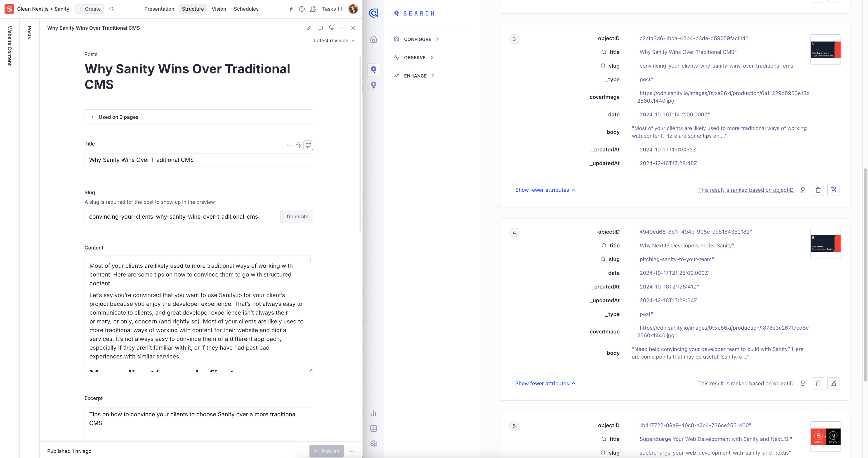Open the Latest revision dropdown
The image size is (868, 458).
click(x=334, y=40)
